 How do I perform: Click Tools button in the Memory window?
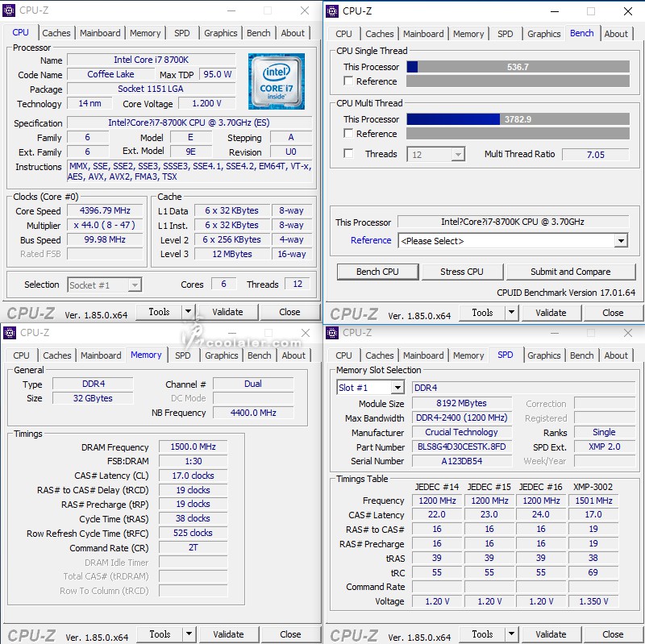(x=160, y=634)
